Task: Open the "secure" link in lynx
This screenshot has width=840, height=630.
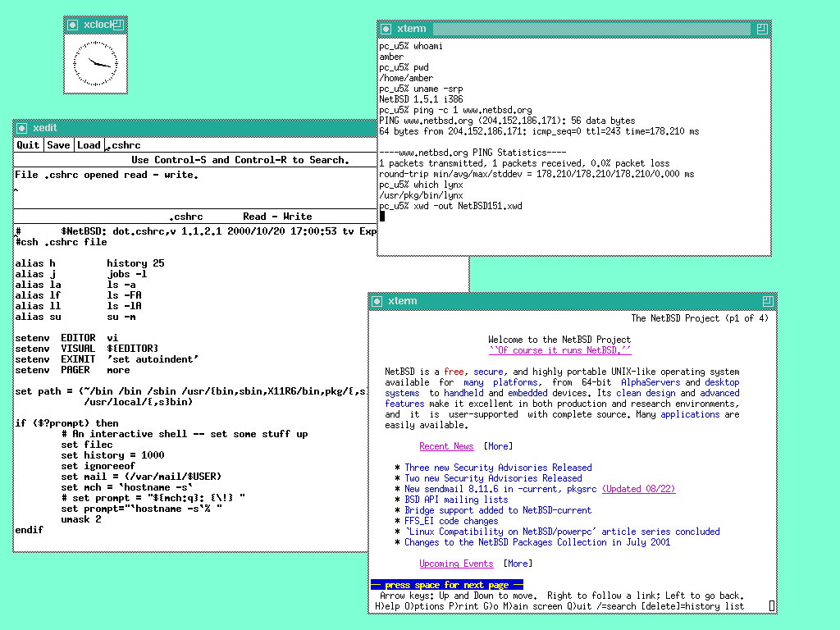Action: (488, 372)
